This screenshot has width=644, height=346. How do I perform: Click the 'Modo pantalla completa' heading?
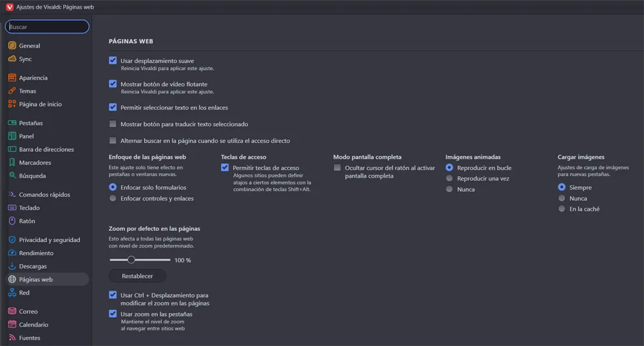367,157
